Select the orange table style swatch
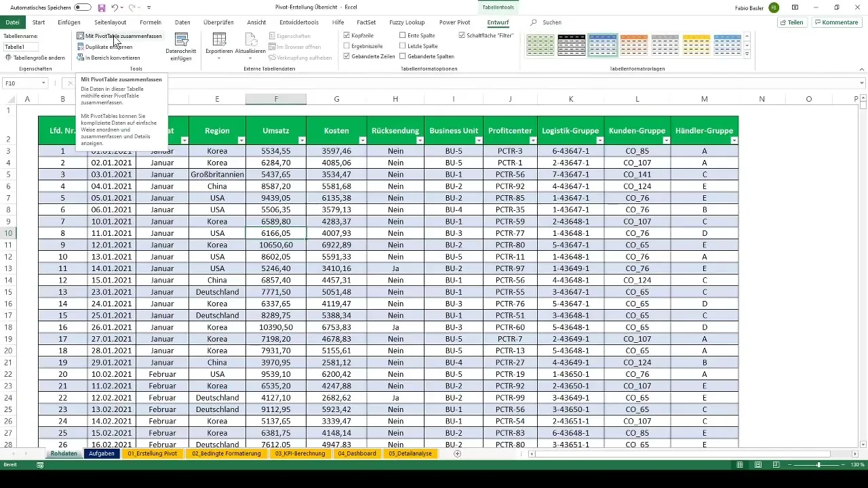 click(634, 45)
